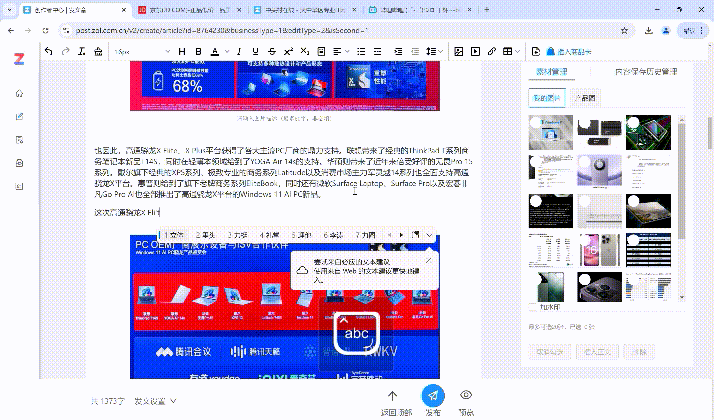Image resolution: width=714 pixels, height=420 pixels.
Task: Select circle on Windows laptop thumbnail
Action: click(536, 122)
